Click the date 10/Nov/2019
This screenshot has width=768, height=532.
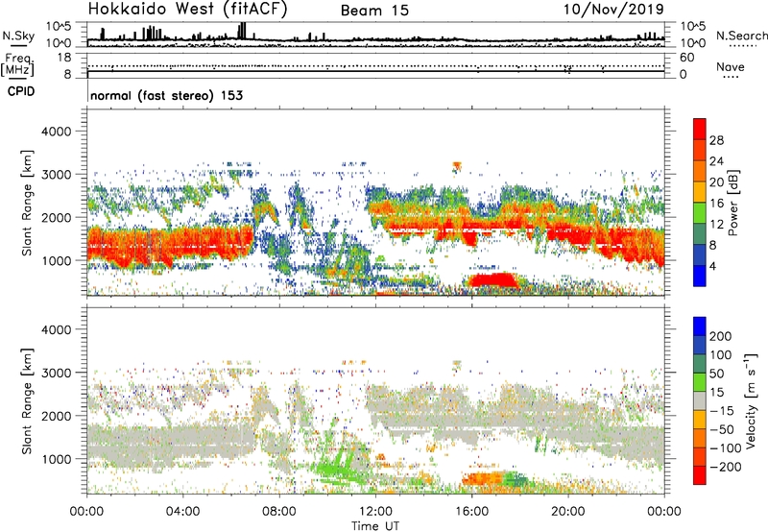(613, 9)
